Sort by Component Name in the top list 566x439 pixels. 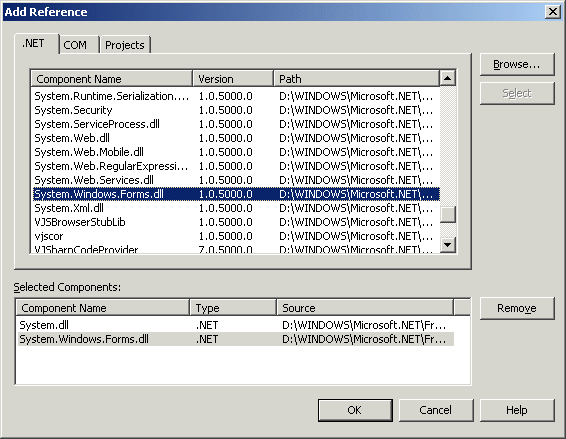click(112, 79)
